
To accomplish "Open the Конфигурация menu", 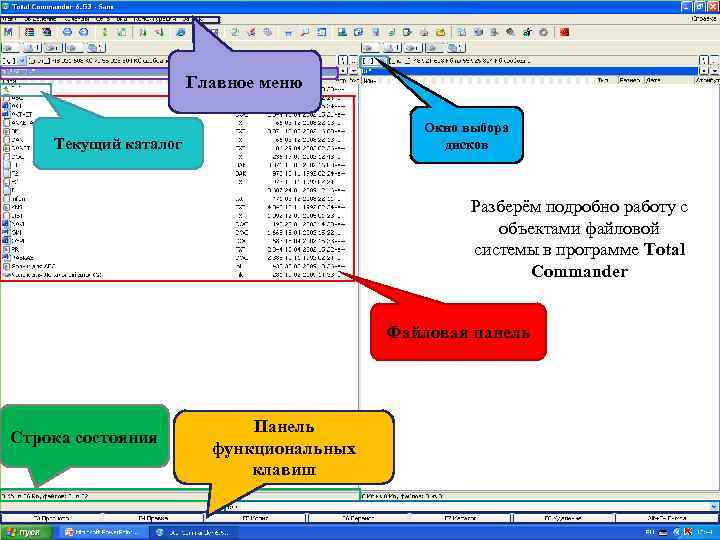I will [155, 20].
